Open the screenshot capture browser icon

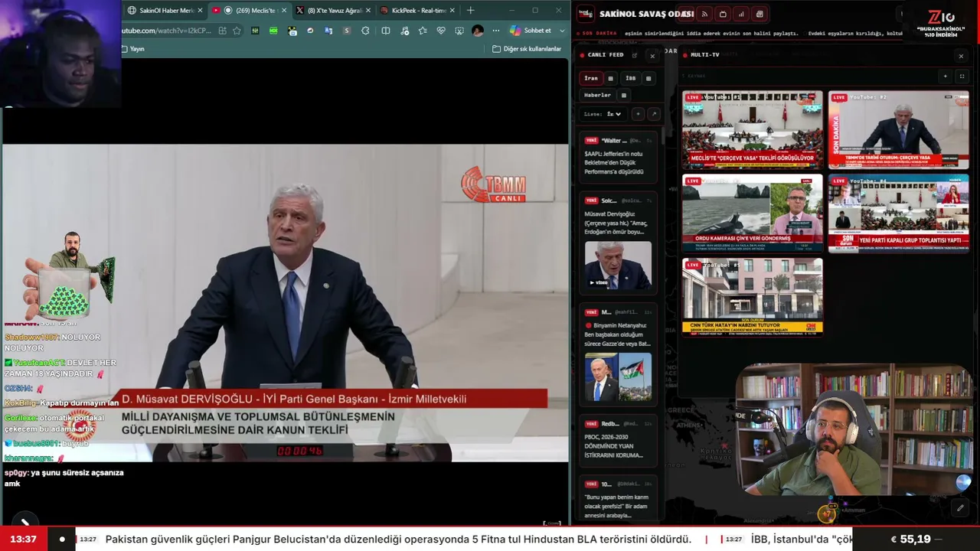(x=459, y=31)
